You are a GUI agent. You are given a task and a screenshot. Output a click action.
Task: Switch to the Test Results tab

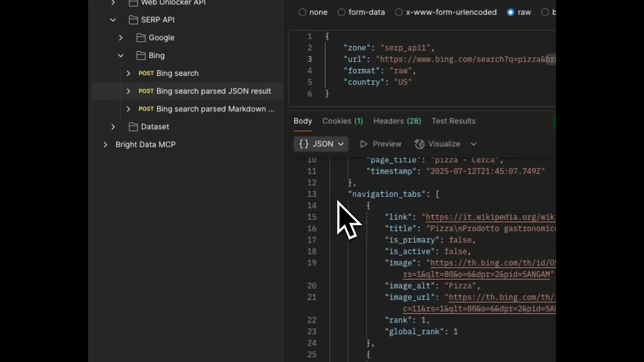[453, 121]
